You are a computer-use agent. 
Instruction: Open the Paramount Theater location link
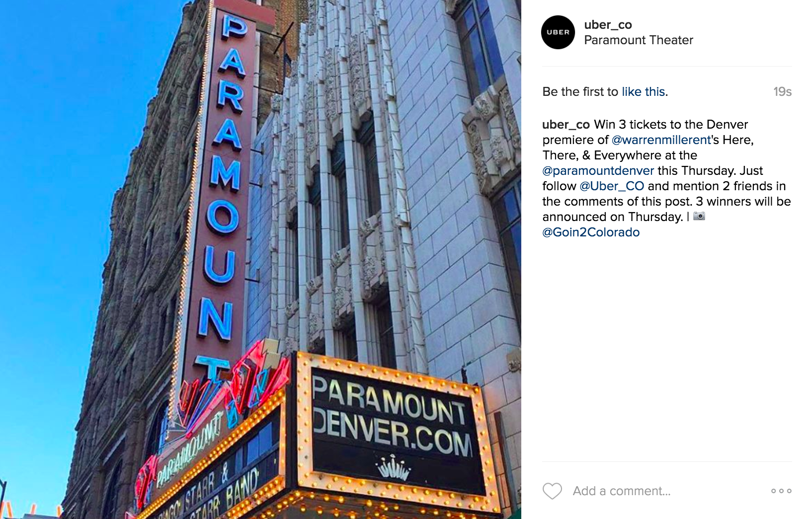(639, 40)
